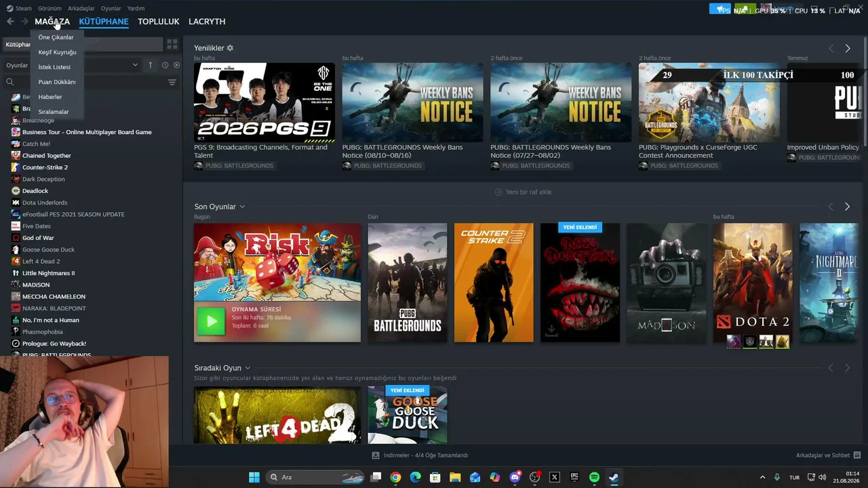868x488 pixels.
Task: Open the Görünüm menu
Action: click(x=50, y=8)
